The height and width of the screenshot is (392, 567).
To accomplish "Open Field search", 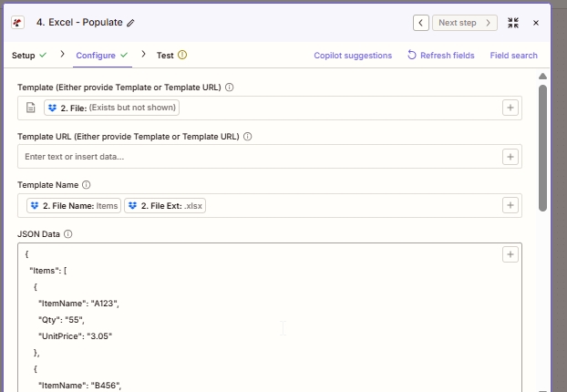I will (513, 56).
